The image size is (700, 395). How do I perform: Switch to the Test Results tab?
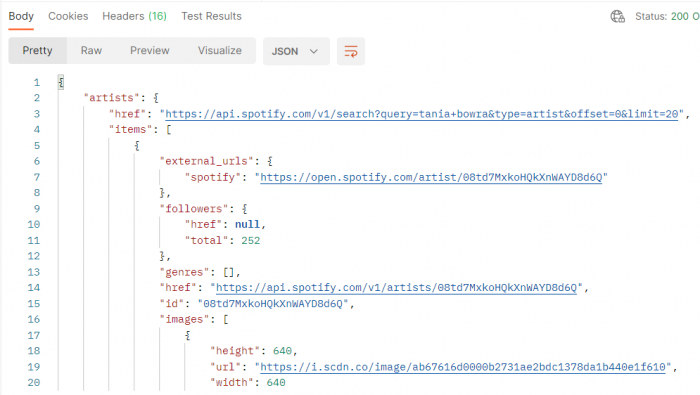(x=211, y=16)
